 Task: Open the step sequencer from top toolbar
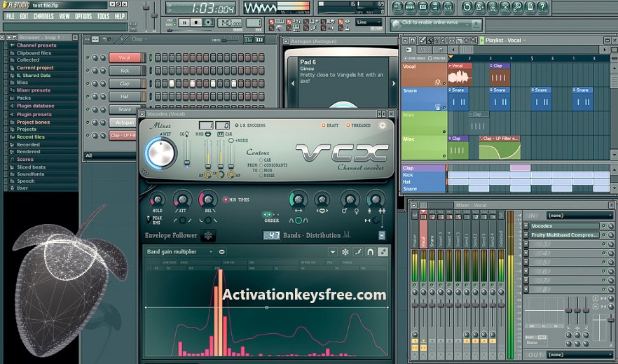(411, 7)
